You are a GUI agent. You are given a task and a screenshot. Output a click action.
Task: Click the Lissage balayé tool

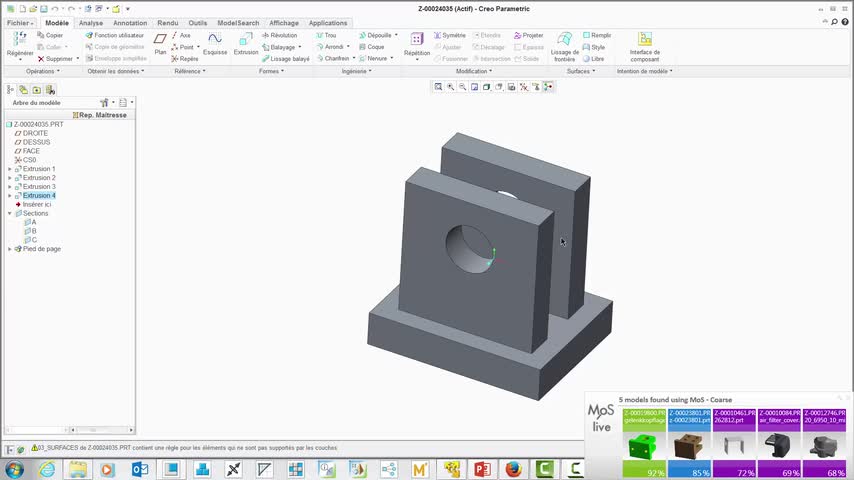coord(285,59)
